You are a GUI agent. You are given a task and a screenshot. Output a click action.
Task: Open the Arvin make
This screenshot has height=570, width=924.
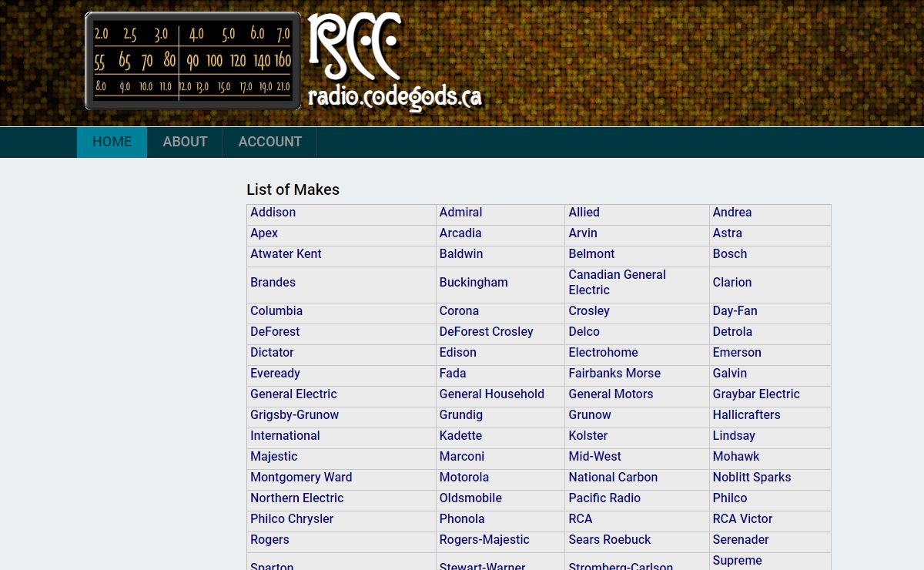[583, 233]
